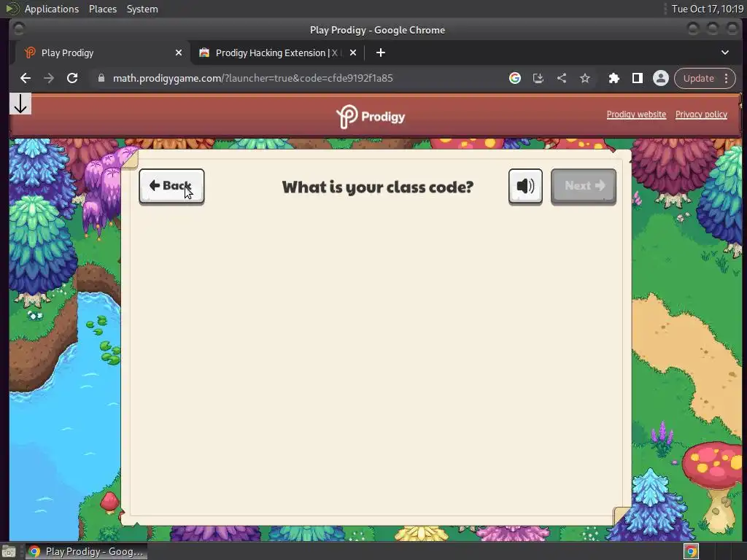The height and width of the screenshot is (560, 747).
Task: Toggle the Chrome side panel
Action: pos(637,78)
